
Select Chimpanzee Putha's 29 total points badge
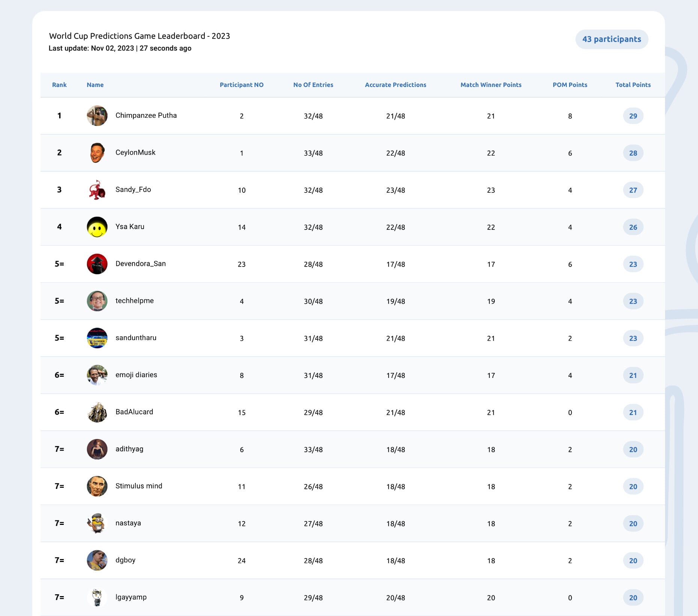633,116
